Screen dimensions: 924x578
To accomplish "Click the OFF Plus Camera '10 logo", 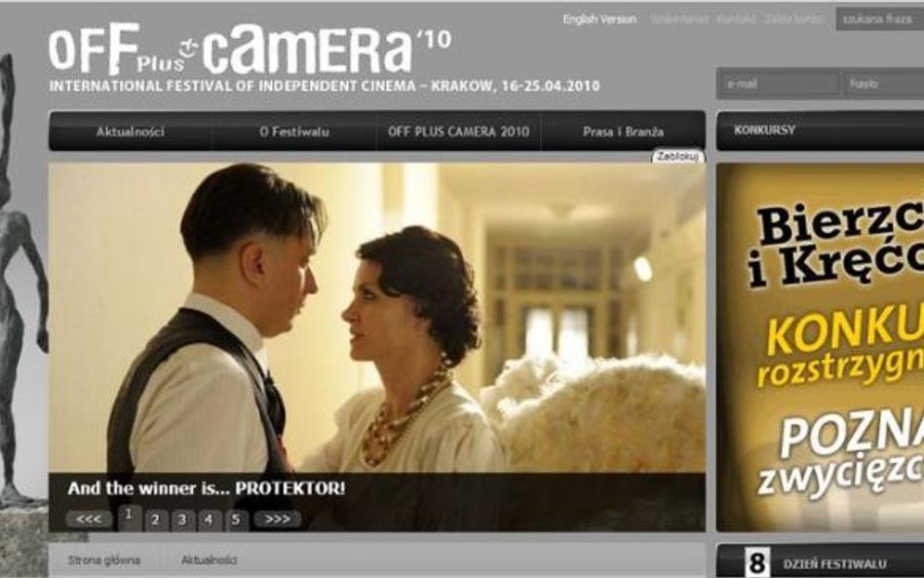I will click(250, 49).
